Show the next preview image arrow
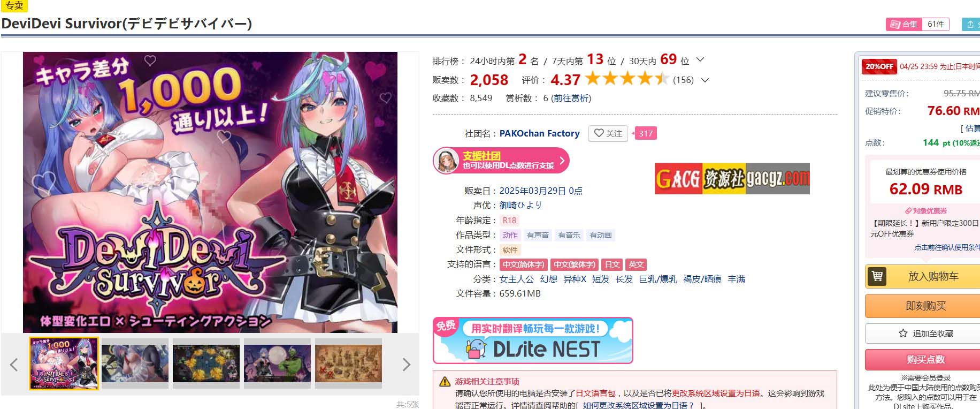The image size is (980, 409). tap(406, 365)
